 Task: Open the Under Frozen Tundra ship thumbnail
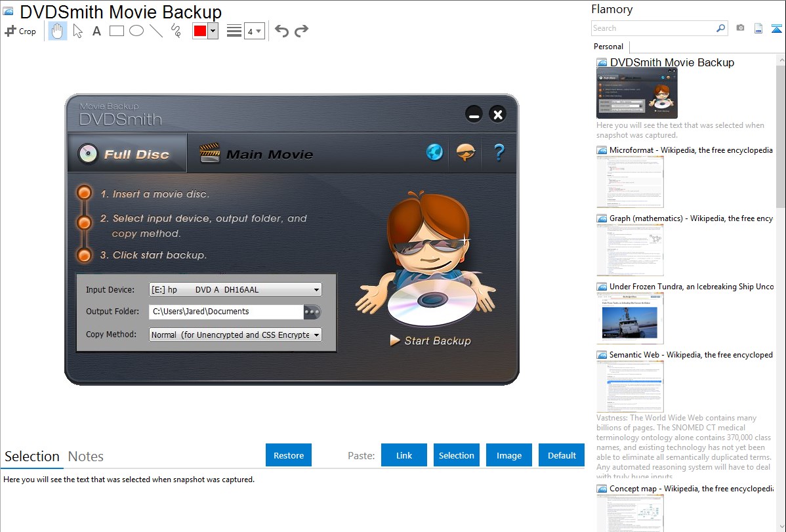point(630,318)
